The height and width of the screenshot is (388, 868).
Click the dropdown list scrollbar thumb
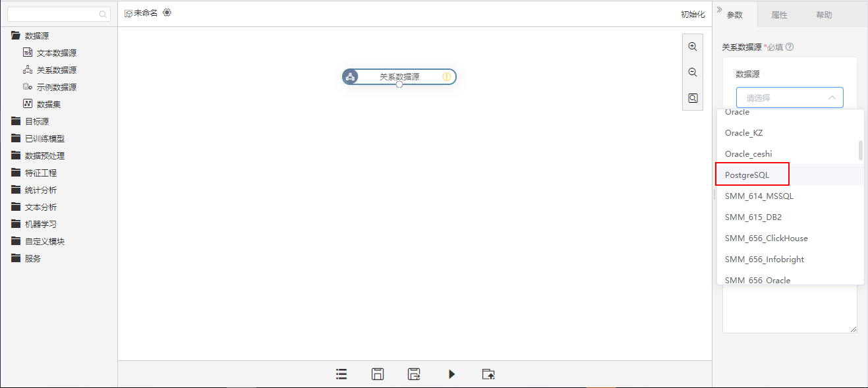pos(861,150)
